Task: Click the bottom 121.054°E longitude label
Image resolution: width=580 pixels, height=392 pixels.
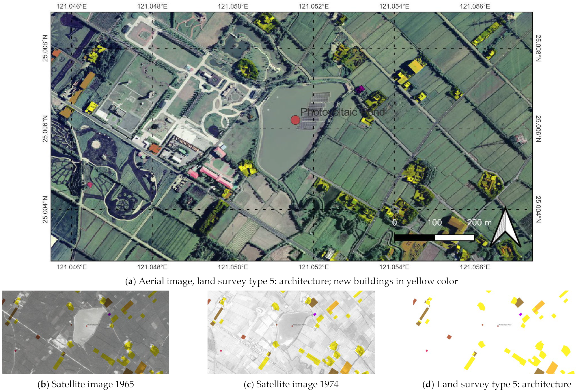Action: (394, 267)
